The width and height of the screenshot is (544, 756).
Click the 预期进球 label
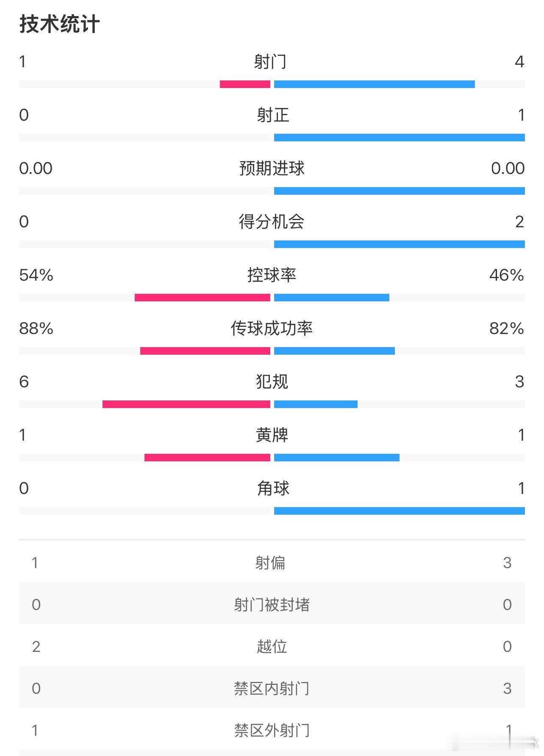click(x=272, y=168)
